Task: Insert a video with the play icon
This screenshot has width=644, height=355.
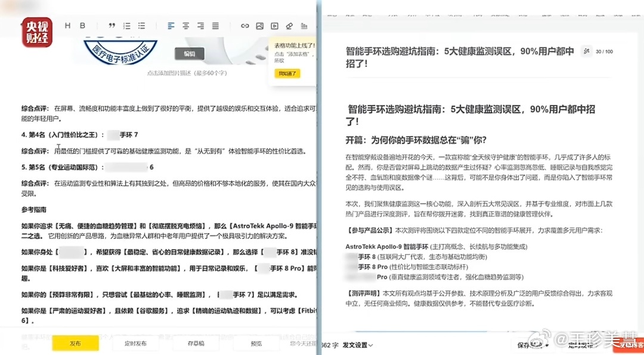Action: click(x=274, y=26)
